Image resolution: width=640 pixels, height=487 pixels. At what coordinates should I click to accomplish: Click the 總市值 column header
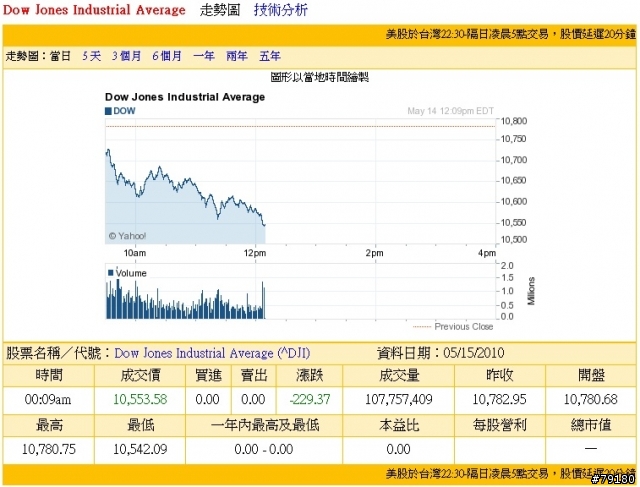coord(591,426)
